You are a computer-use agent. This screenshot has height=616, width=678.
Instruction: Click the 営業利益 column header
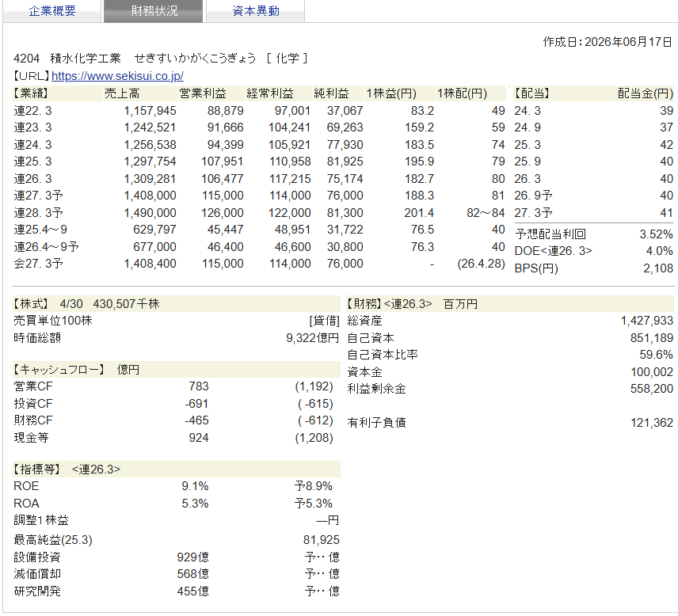[202, 93]
